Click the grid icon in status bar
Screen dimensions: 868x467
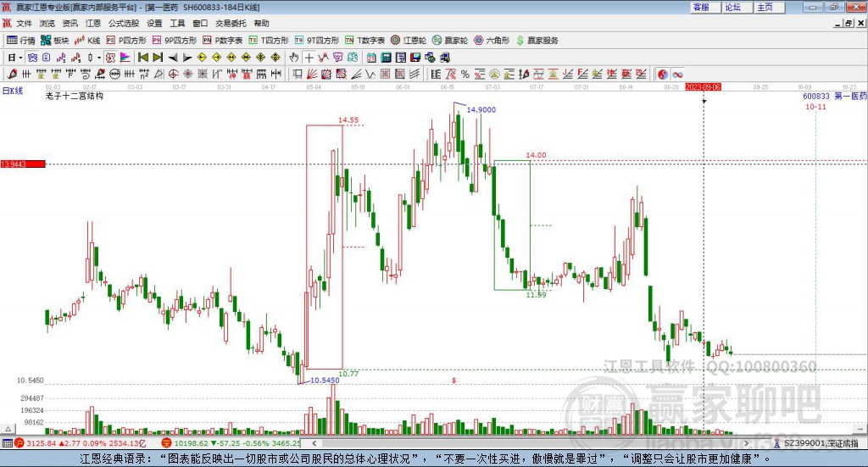pos(7,443)
